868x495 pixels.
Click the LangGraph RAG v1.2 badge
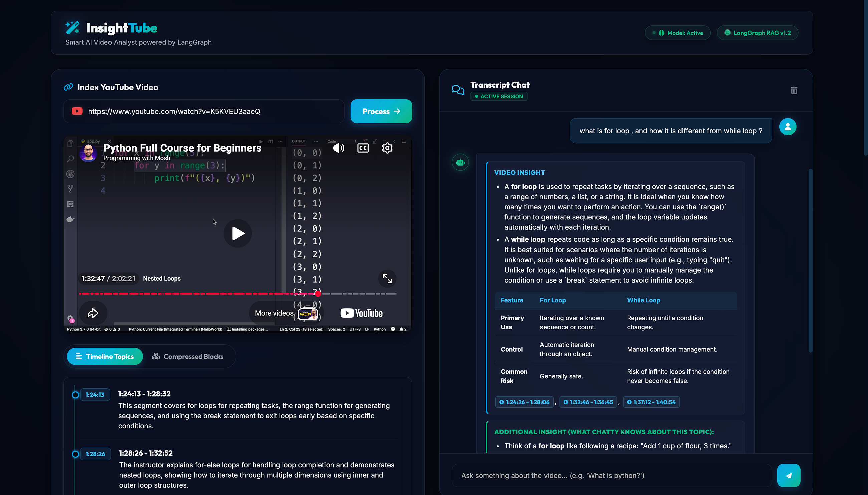point(757,33)
